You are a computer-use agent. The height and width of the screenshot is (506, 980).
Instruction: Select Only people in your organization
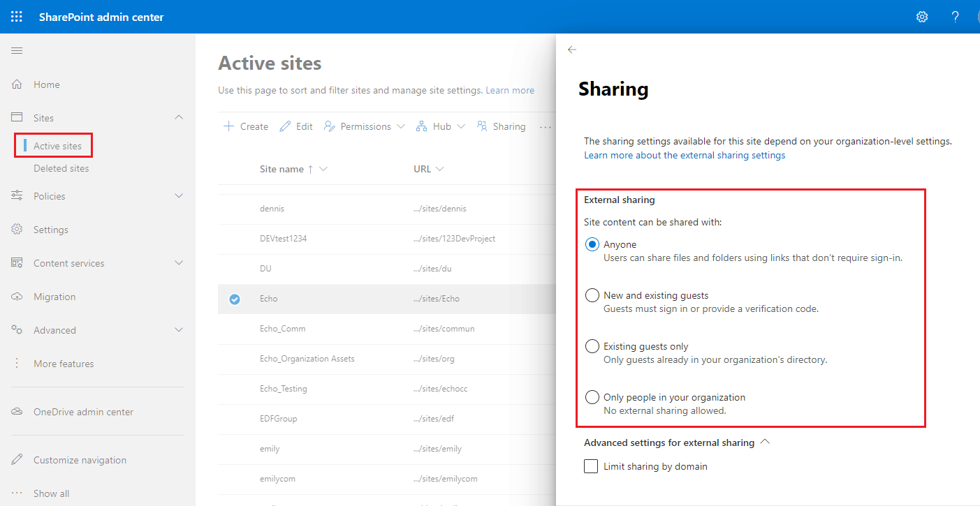pyautogui.click(x=592, y=397)
